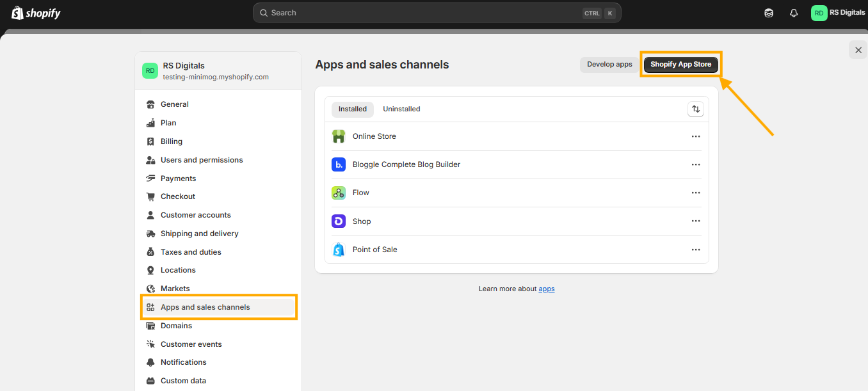
Task: Open the Shopify App Store
Action: coord(681,65)
